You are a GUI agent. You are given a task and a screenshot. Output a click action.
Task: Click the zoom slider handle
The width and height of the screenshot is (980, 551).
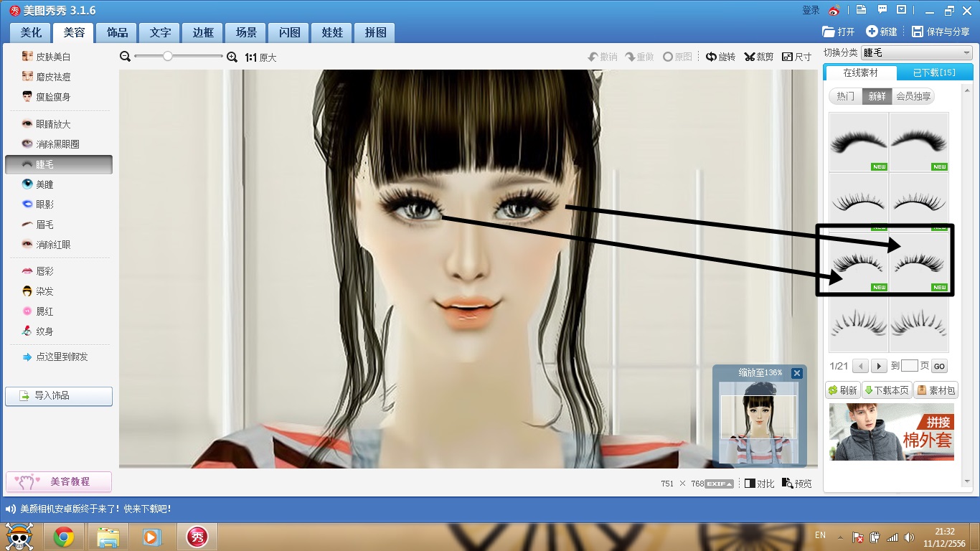pyautogui.click(x=167, y=56)
